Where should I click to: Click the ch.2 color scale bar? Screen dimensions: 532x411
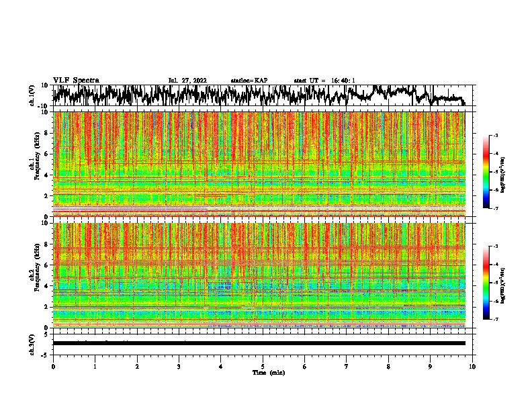pyautogui.click(x=486, y=283)
